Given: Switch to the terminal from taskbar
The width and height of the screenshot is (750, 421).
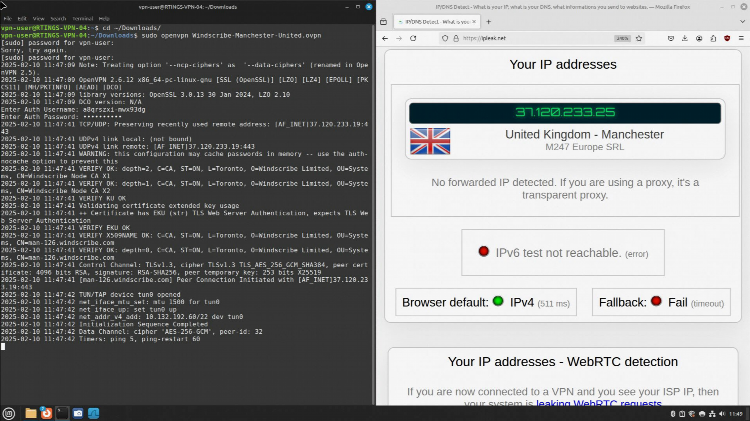Looking at the screenshot, I should pos(62,413).
